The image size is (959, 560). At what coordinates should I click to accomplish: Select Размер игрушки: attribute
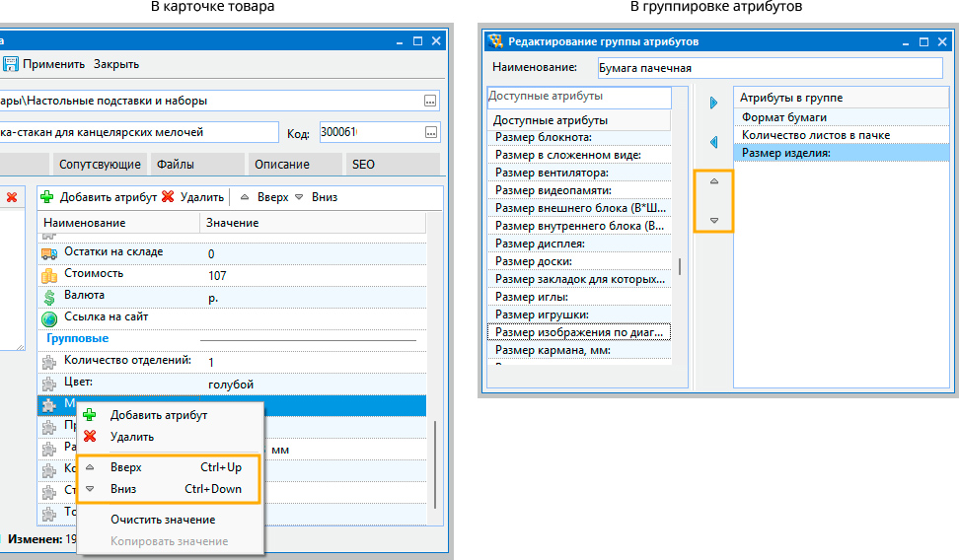(579, 315)
